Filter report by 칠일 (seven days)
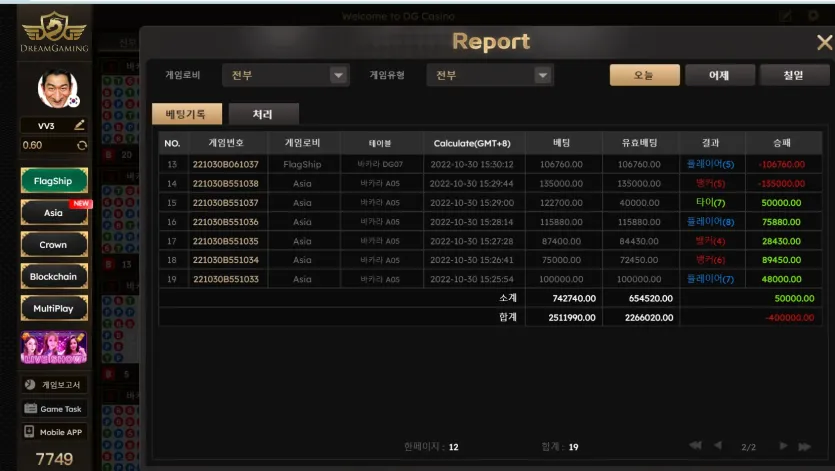The image size is (835, 471). [x=793, y=75]
